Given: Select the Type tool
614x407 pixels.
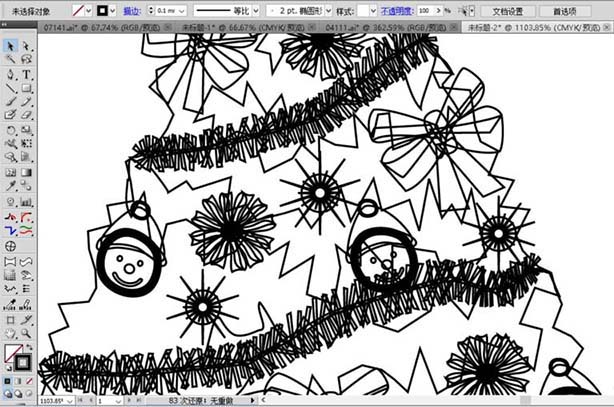Looking at the screenshot, I should tap(26, 74).
